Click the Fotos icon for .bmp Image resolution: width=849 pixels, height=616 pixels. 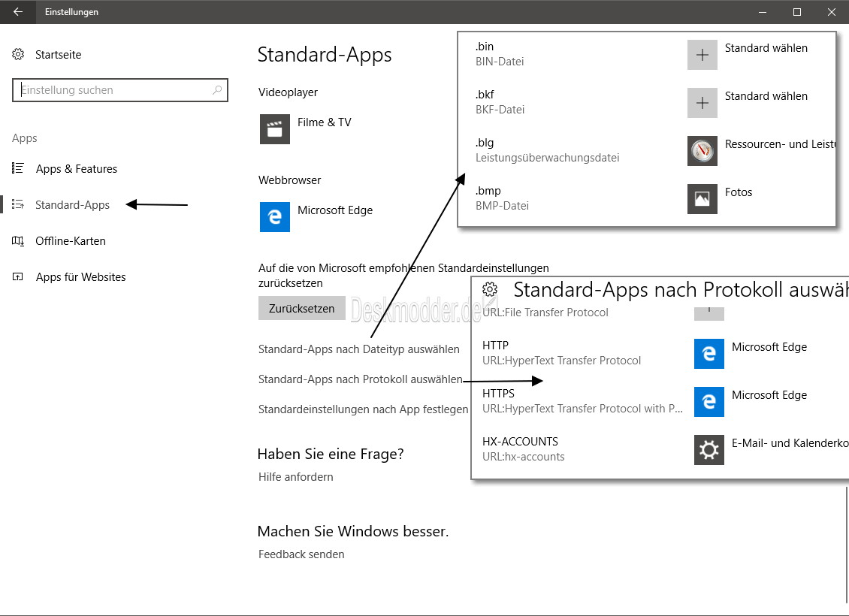point(702,198)
